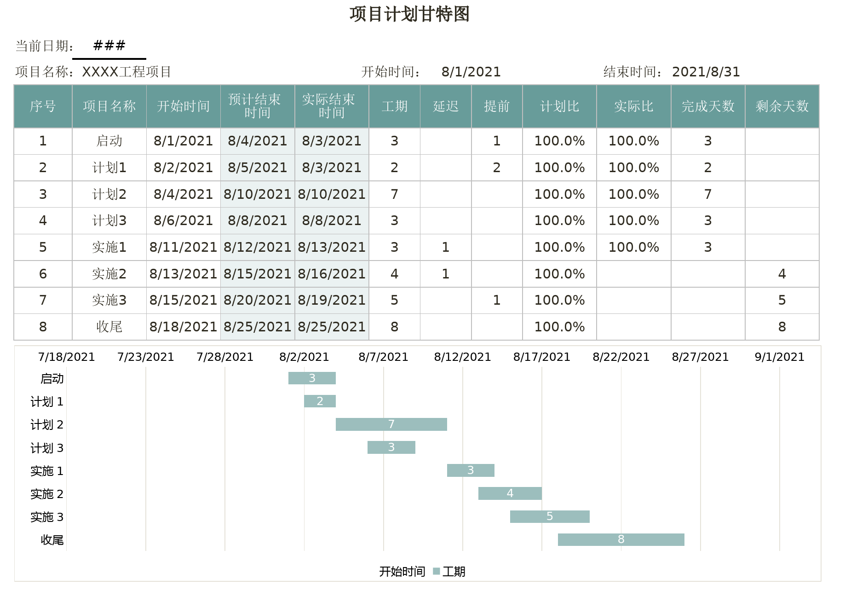This screenshot has width=868, height=591.
Task: Select 计划3 row's start date 8/6/2021
Action: click(x=183, y=220)
